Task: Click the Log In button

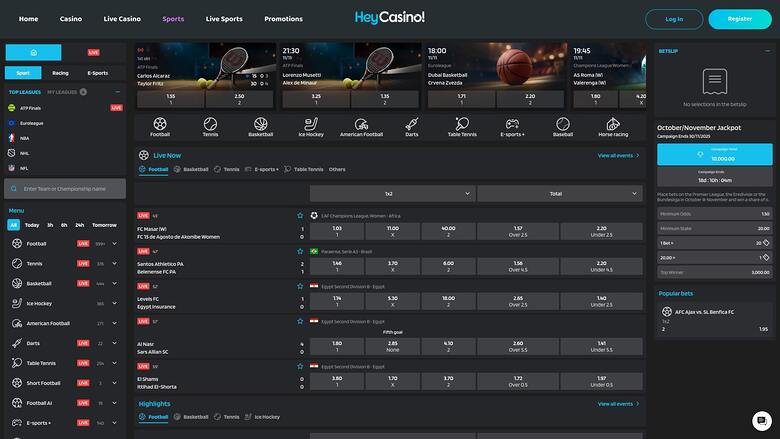Action: coord(674,19)
